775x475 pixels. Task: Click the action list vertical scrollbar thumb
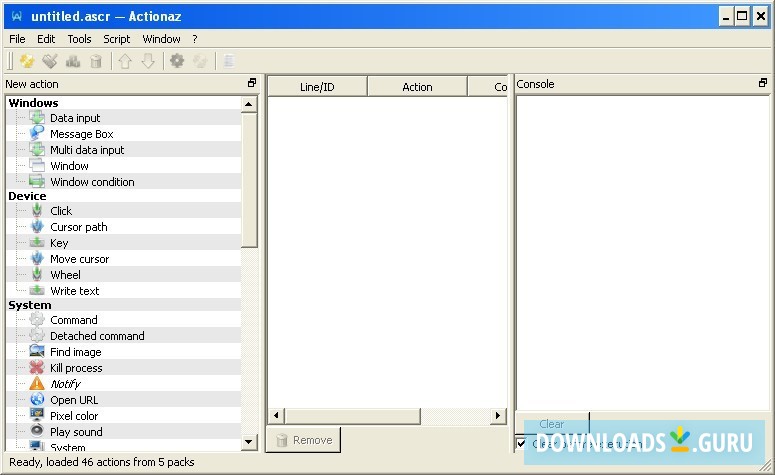(249, 180)
